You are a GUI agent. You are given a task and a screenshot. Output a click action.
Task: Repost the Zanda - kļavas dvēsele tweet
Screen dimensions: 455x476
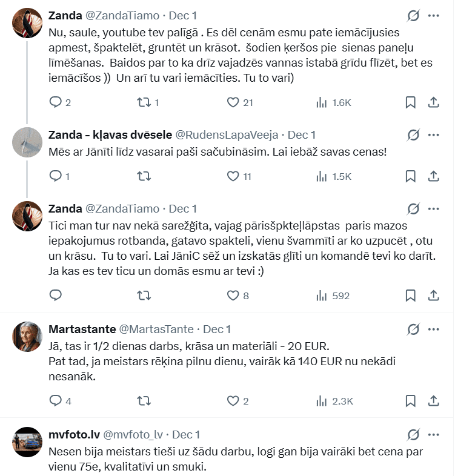click(144, 176)
